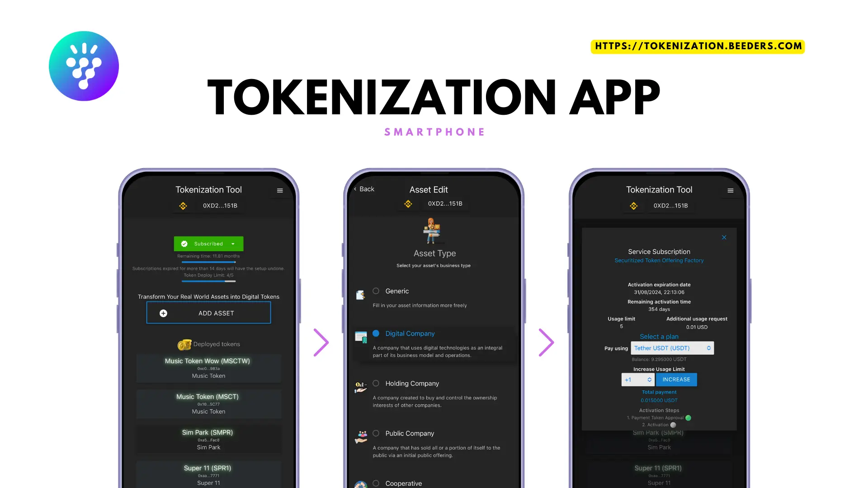The height and width of the screenshot is (488, 868).
Task: Select the Digital Company radio button
Action: pyautogui.click(x=376, y=333)
